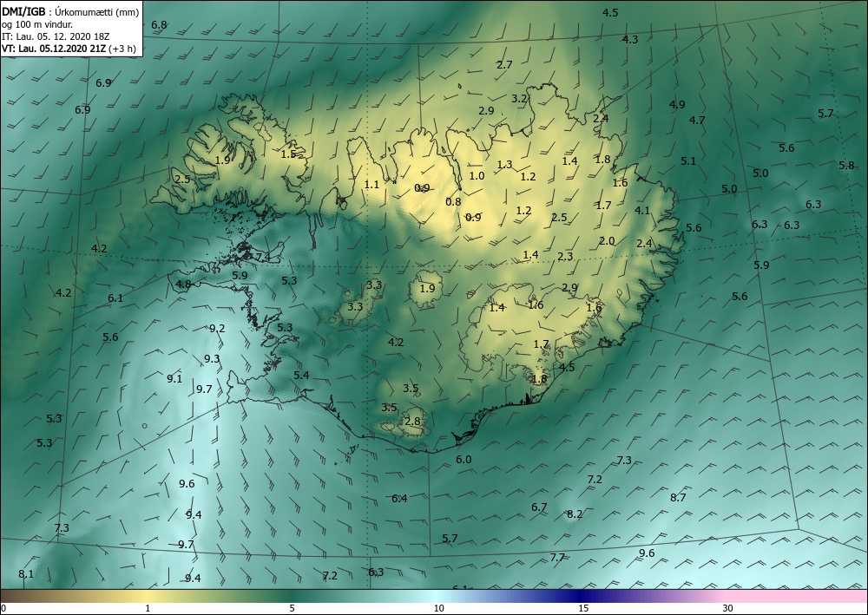
Task: Click the 10 tick label on color scale
Action: tap(438, 609)
